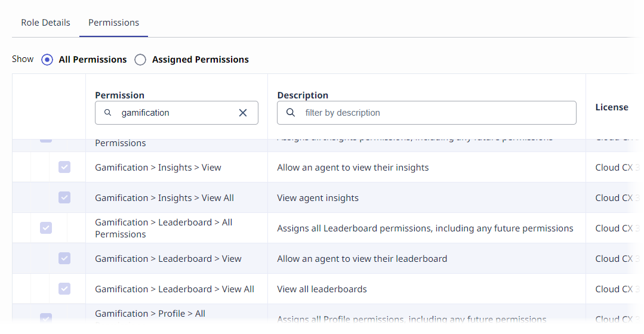Select the Gamification > Leaderboard > View row
This screenshot has width=644, height=334.
point(168,259)
